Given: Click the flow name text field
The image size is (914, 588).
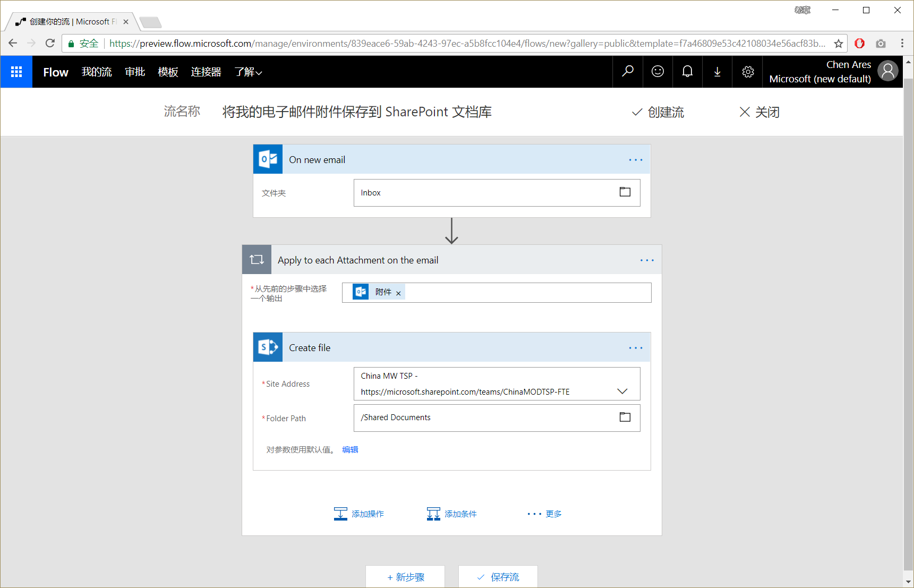Looking at the screenshot, I should 357,112.
